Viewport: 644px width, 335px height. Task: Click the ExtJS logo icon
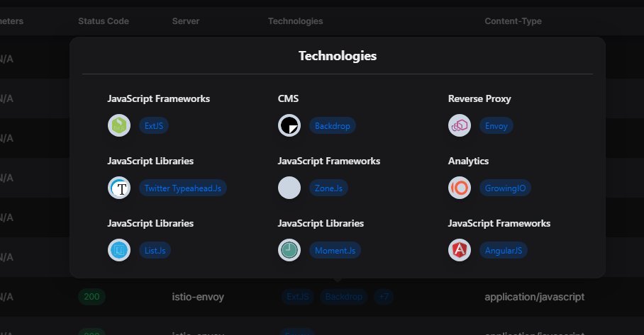[119, 125]
